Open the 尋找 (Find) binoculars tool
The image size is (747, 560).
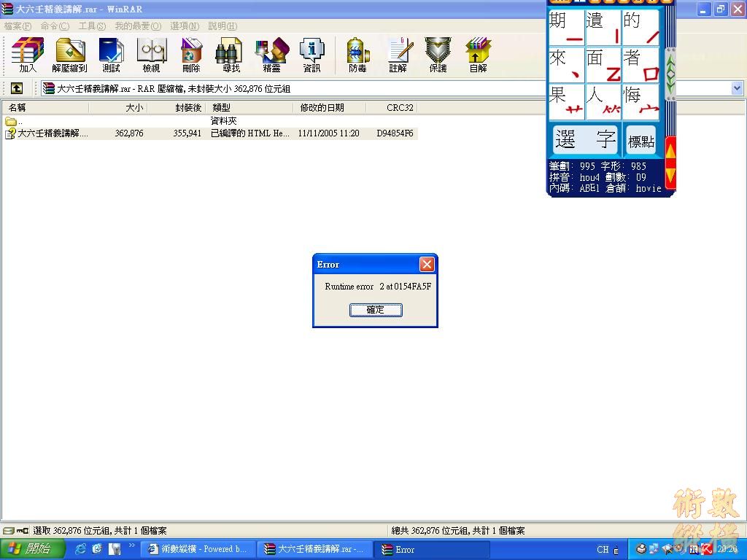[231, 55]
